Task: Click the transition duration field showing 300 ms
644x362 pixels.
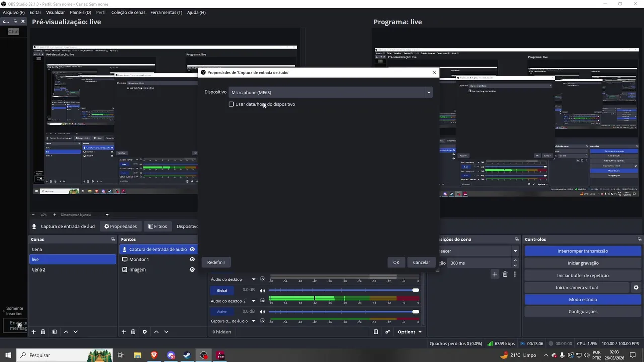Action: tap(479, 263)
